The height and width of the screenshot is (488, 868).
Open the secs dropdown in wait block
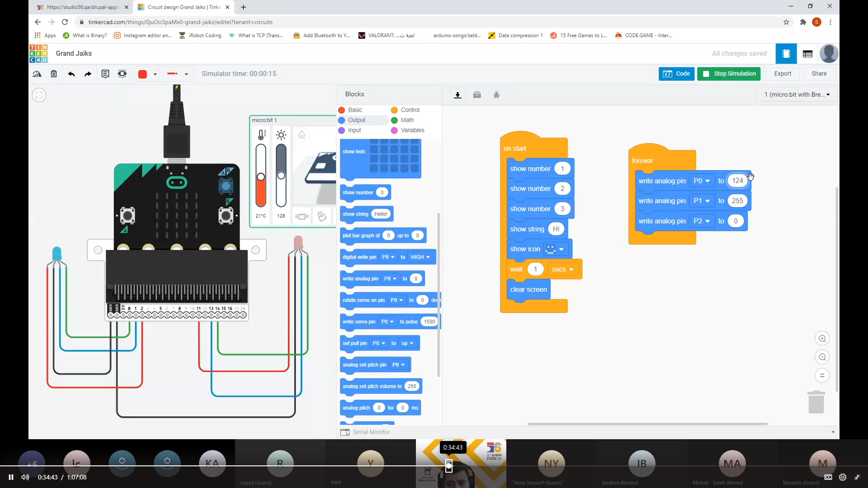(562, 269)
